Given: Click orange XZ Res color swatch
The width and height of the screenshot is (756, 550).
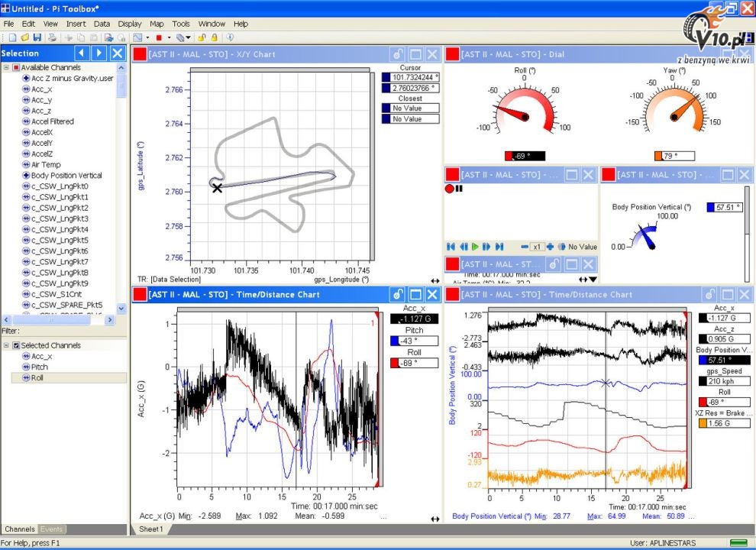Looking at the screenshot, I should 703,423.
